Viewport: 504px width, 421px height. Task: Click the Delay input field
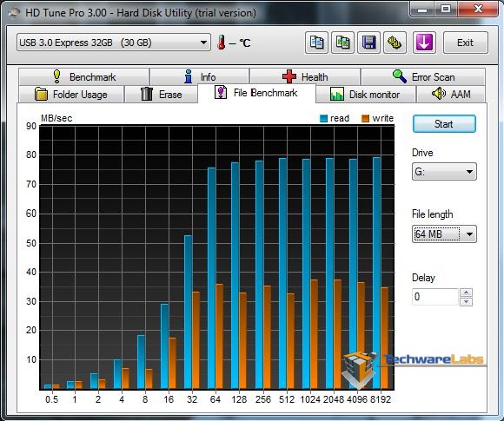(x=434, y=297)
